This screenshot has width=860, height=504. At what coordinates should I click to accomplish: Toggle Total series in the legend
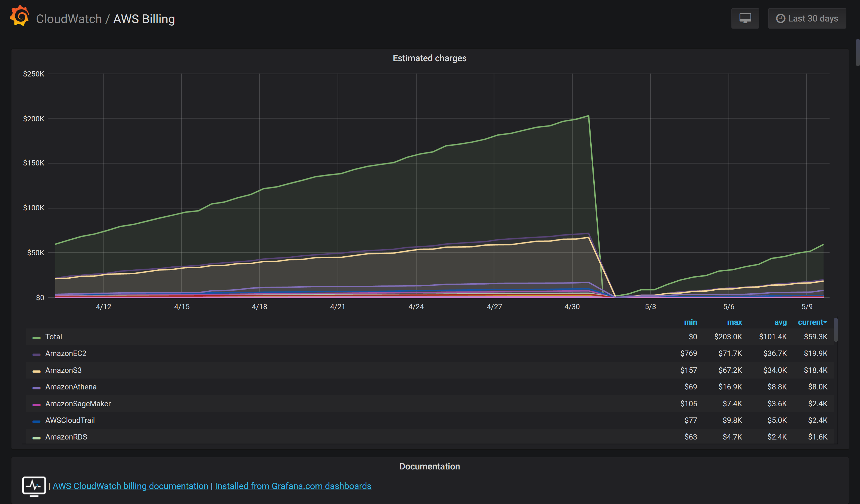click(54, 337)
